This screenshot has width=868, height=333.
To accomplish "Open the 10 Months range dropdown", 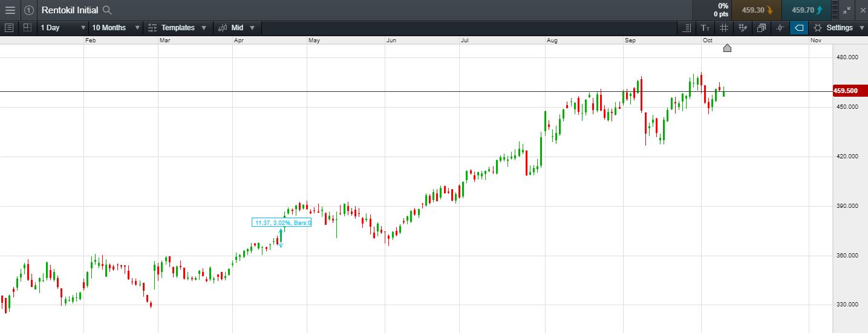I will [116, 28].
